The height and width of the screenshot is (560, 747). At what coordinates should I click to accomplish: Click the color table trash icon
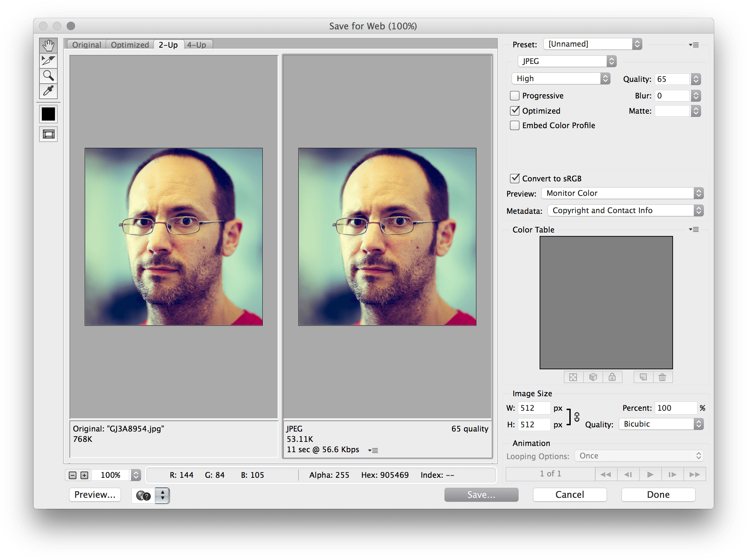point(662,377)
